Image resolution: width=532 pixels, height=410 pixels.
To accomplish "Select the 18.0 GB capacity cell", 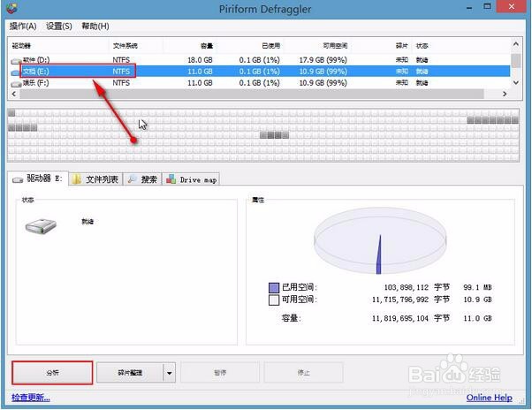I will (x=200, y=60).
